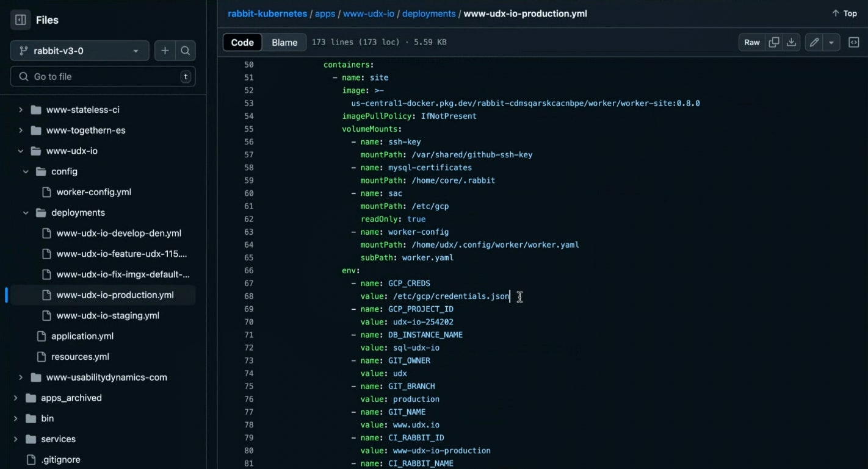Click the pencil edit file icon

click(814, 42)
